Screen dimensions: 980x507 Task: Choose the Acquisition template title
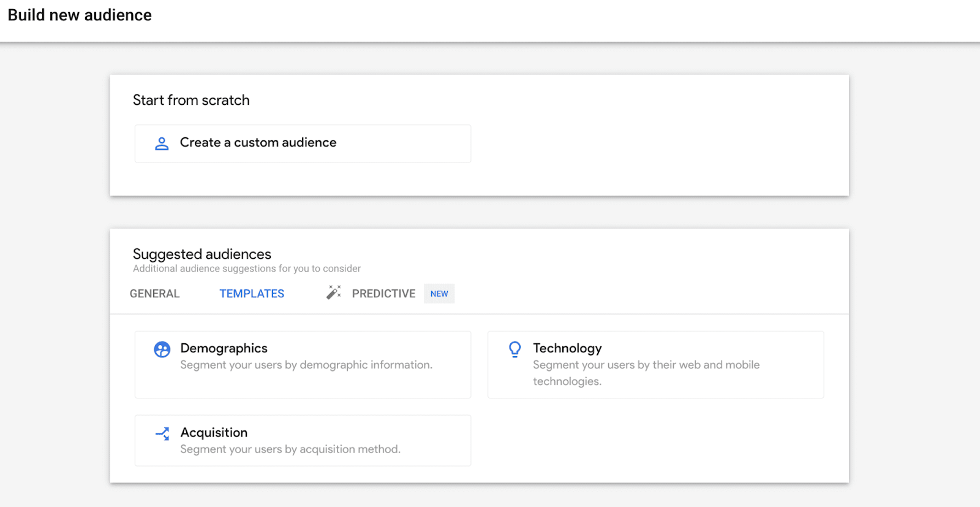(214, 433)
